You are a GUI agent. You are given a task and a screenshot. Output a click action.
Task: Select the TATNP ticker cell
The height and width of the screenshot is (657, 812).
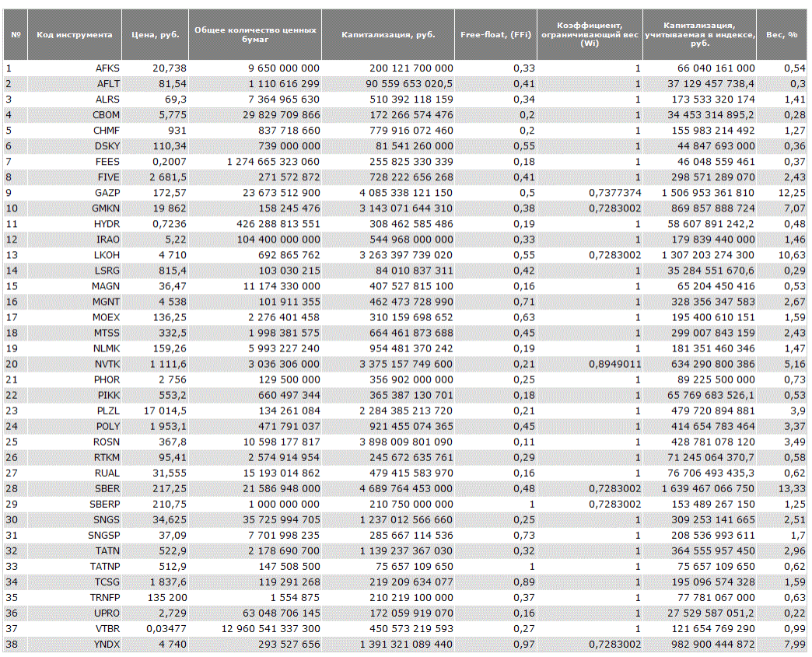coord(75,566)
